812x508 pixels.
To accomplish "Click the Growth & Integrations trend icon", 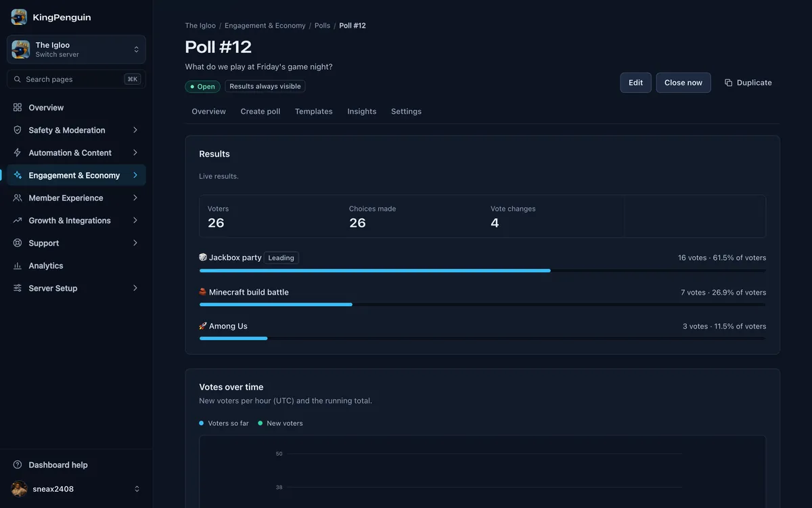I will [18, 221].
